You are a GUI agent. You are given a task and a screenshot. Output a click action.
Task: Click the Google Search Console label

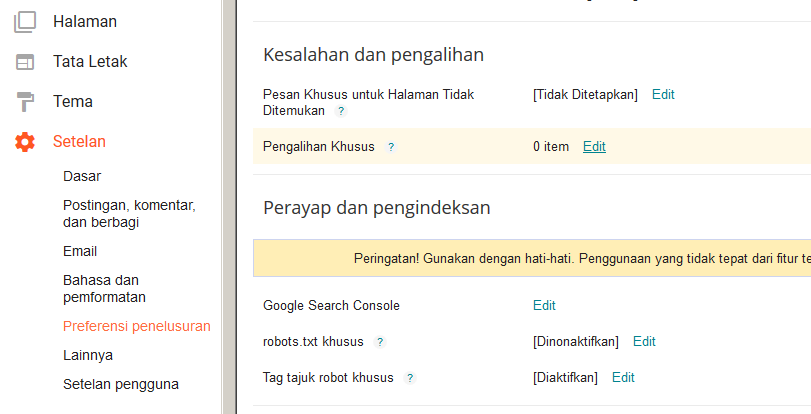click(331, 306)
